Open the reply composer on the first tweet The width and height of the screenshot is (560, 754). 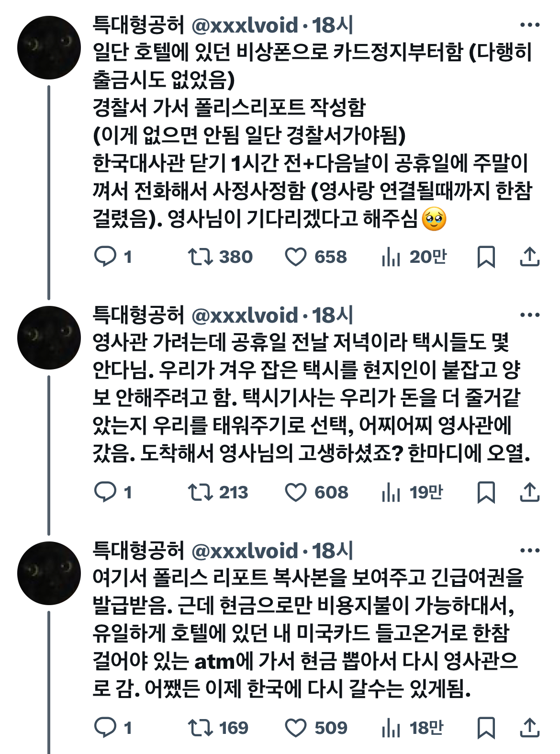click(x=106, y=258)
